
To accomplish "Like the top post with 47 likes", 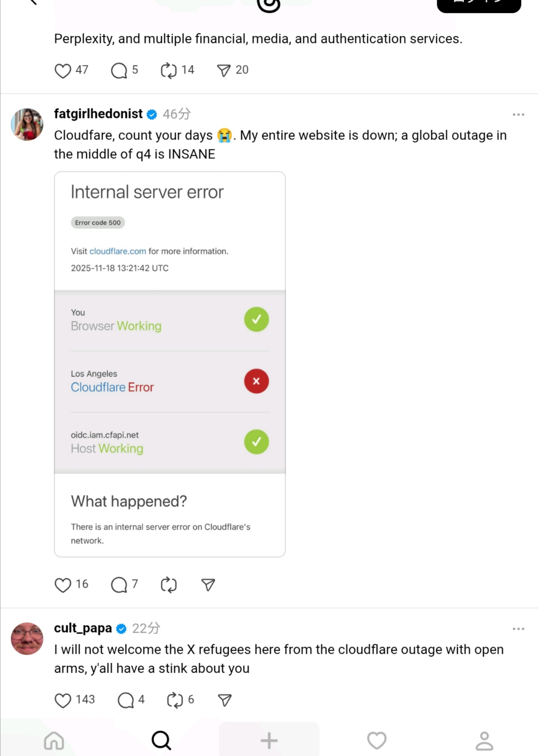I will click(x=63, y=70).
